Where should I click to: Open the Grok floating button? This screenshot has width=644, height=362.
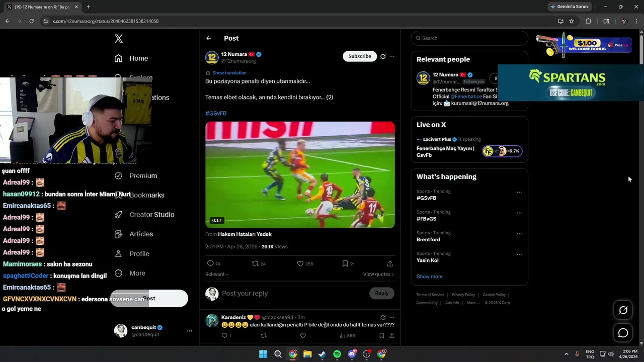[623, 310]
